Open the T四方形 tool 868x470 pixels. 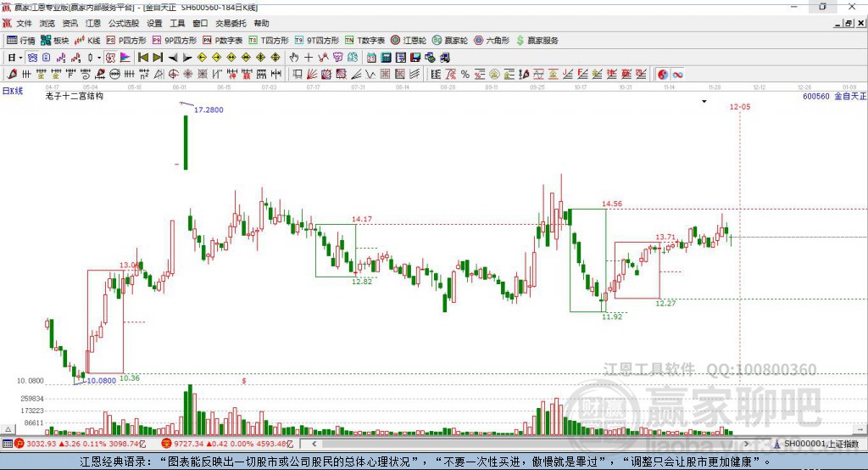[269, 41]
